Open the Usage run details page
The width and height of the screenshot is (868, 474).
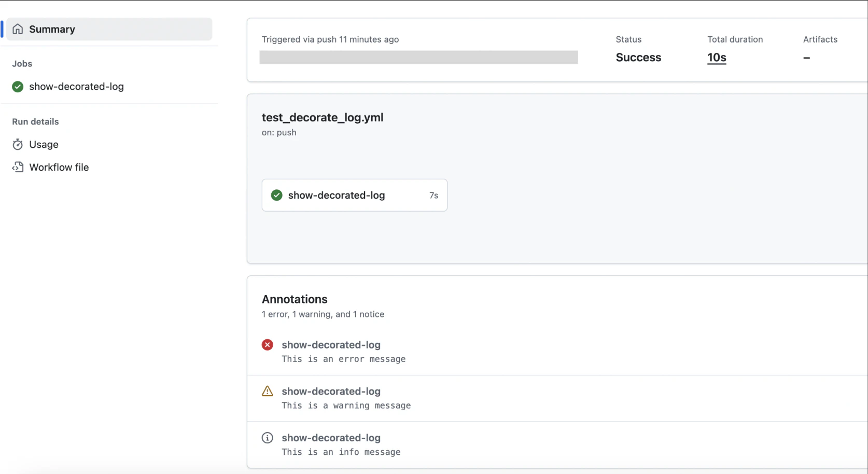click(44, 144)
